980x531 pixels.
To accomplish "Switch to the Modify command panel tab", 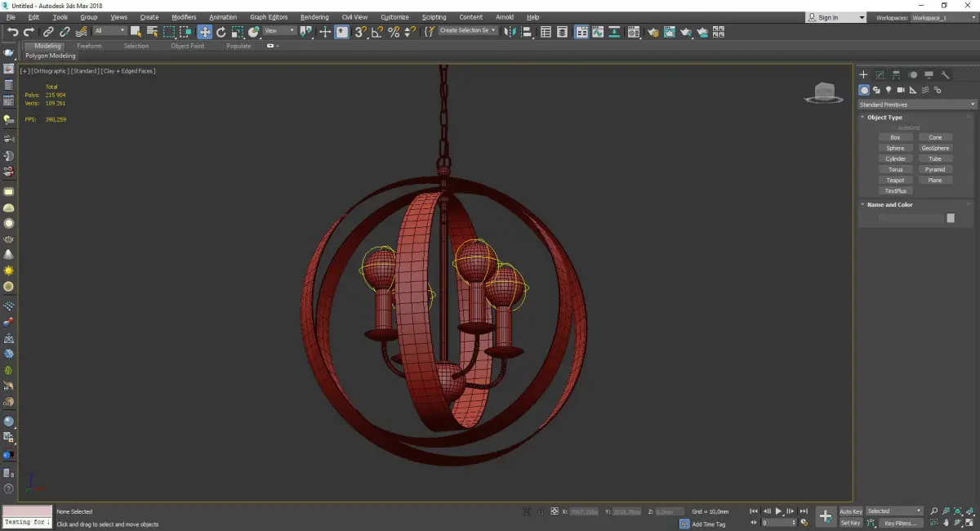I will (880, 74).
